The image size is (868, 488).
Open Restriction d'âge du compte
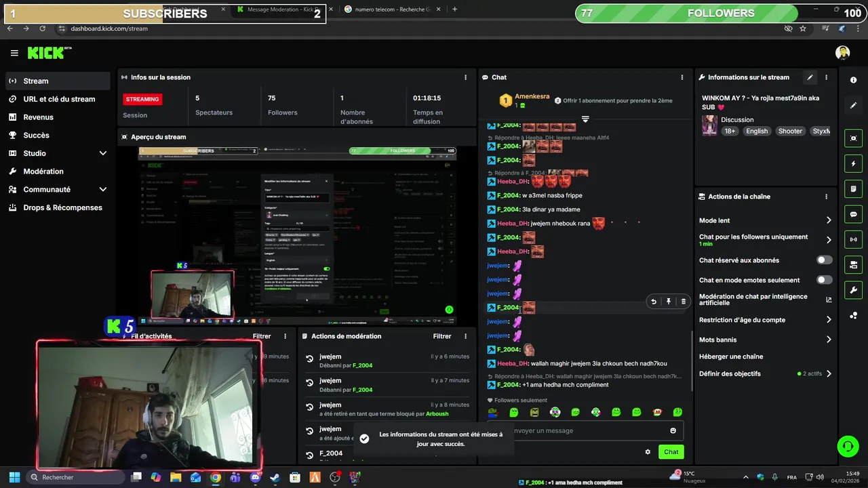coord(766,320)
